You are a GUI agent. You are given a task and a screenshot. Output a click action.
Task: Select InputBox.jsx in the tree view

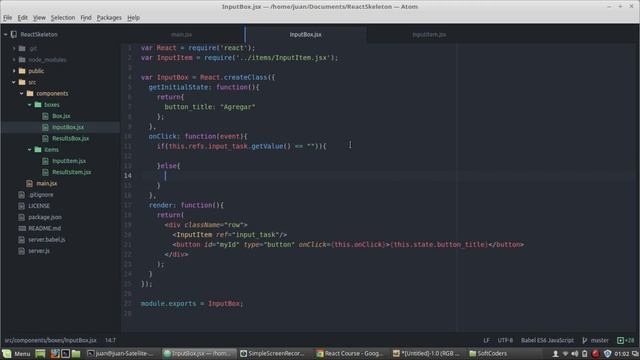[x=68, y=127]
